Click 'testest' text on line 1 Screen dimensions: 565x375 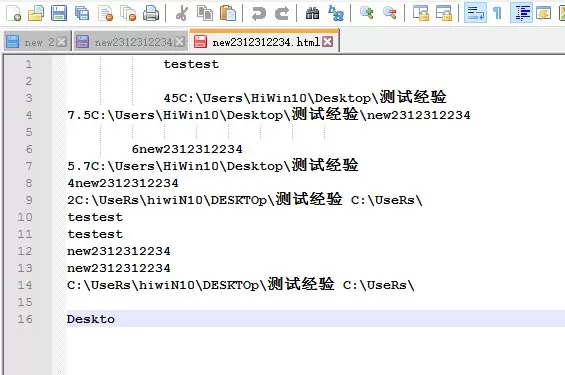pos(191,64)
